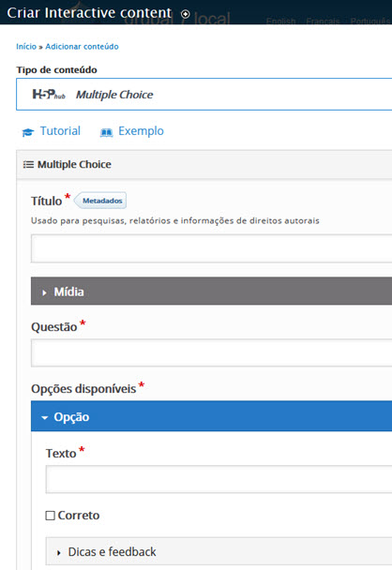Screen dimensions: 392x570
Task: Click the H5P hub logo
Action: click(x=49, y=95)
